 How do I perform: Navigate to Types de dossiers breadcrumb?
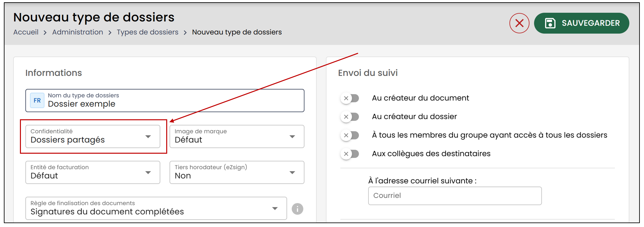pos(147,32)
